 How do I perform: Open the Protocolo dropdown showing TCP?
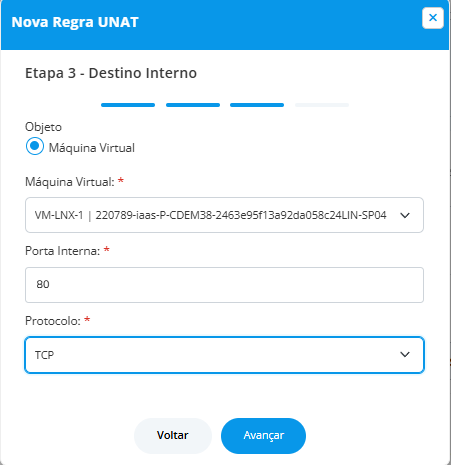[x=224, y=355]
